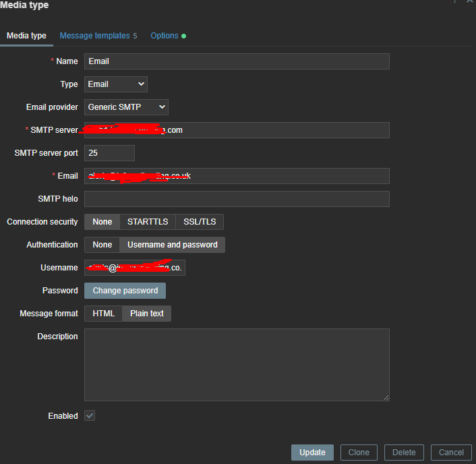476x464 pixels.
Task: Click the Change password button
Action: pos(125,291)
